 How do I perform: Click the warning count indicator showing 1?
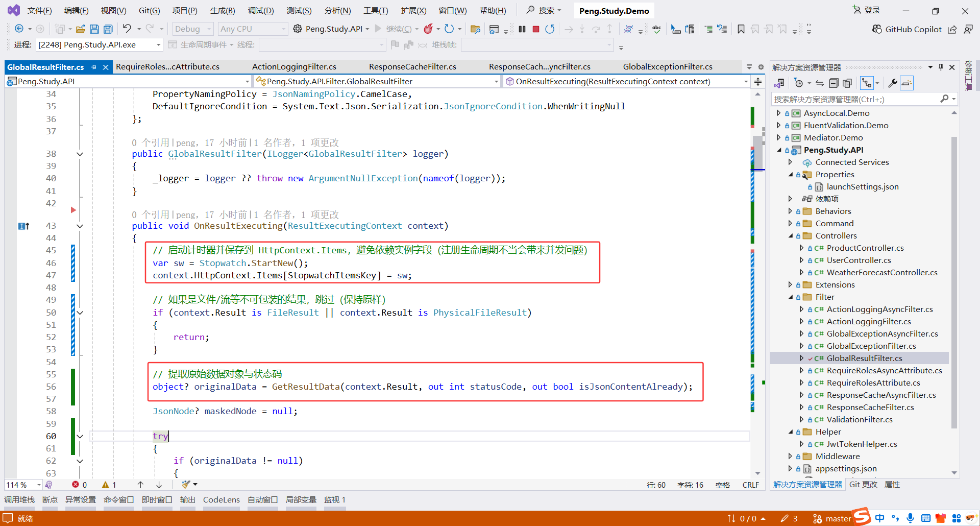point(109,485)
